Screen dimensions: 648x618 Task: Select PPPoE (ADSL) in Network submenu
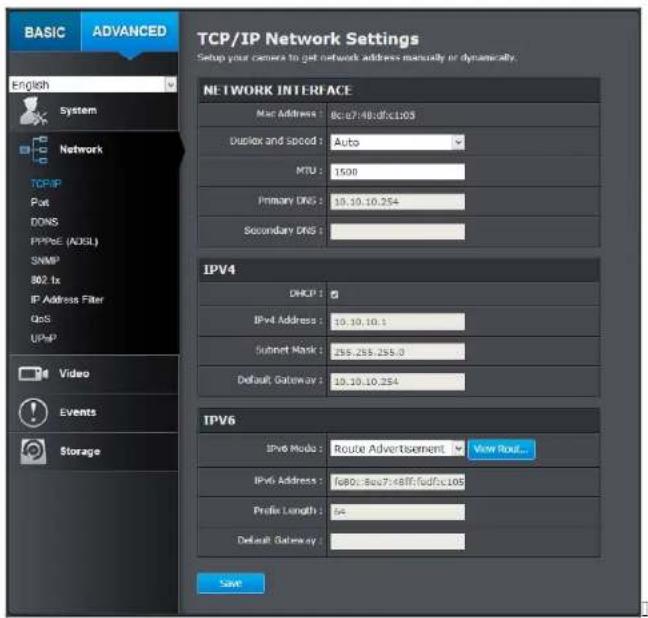(x=64, y=241)
